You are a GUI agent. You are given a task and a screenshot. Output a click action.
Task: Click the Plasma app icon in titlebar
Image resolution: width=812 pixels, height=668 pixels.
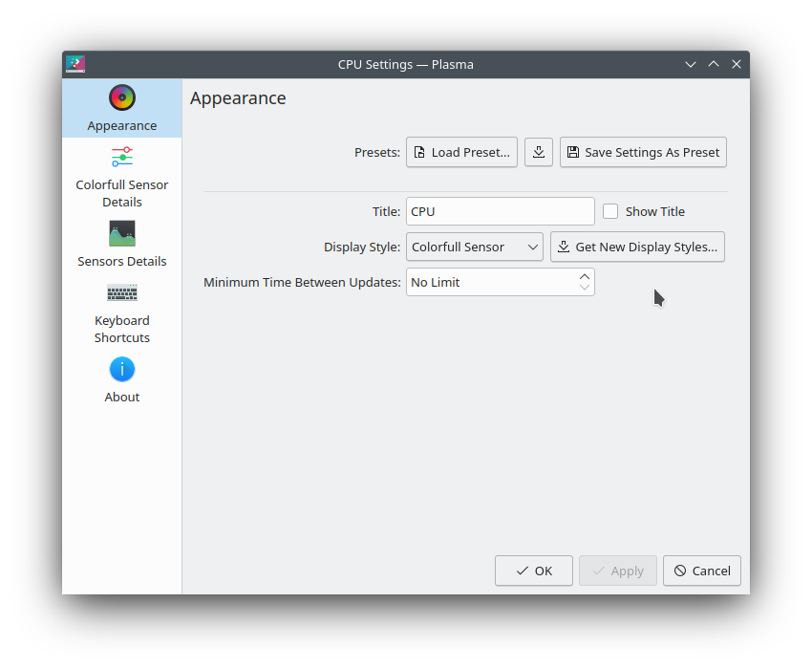[75, 64]
